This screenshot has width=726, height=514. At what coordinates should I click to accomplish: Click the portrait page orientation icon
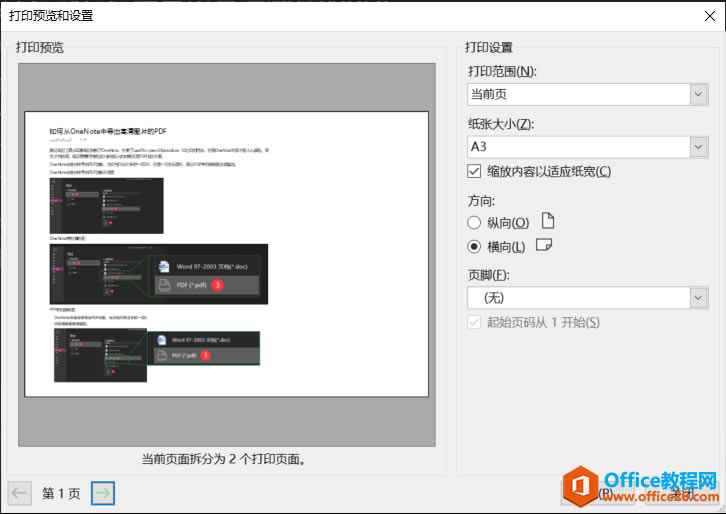tap(548, 221)
